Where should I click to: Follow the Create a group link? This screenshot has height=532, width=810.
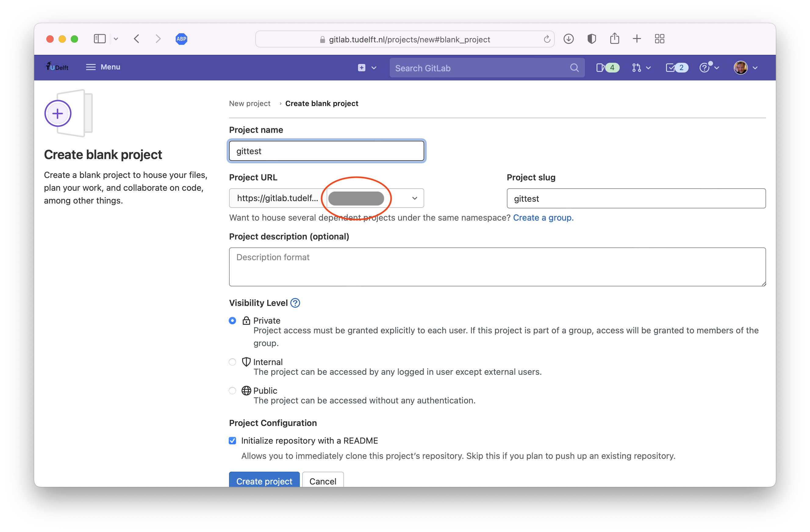[543, 218]
